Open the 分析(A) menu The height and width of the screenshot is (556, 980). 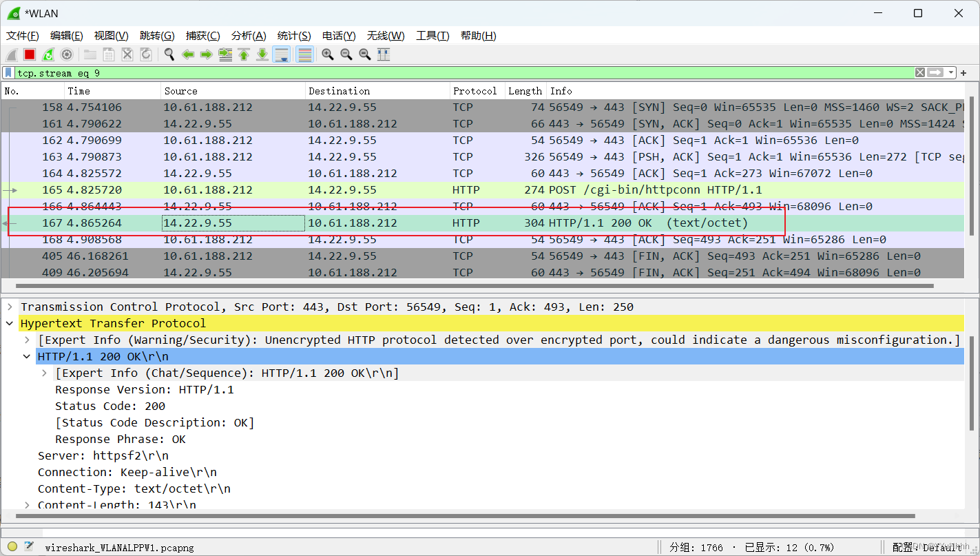(x=249, y=36)
